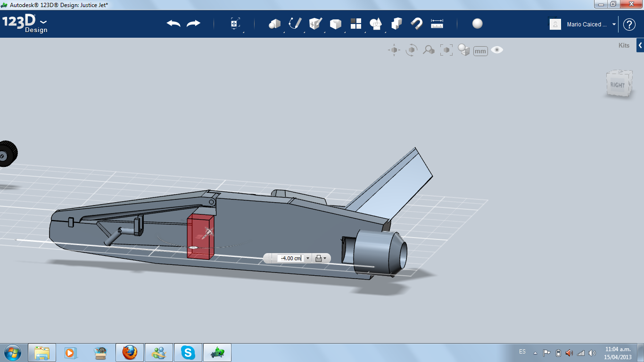
Task: Click the user avatar picture
Action: (555, 24)
